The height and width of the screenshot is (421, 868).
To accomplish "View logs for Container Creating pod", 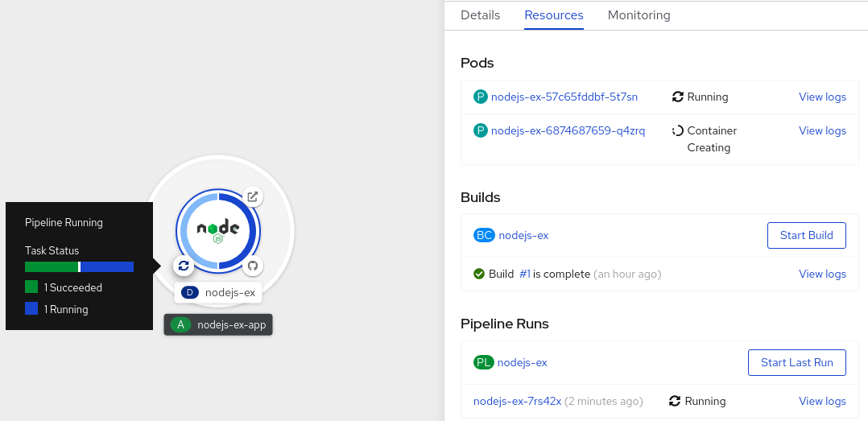I will [x=822, y=130].
